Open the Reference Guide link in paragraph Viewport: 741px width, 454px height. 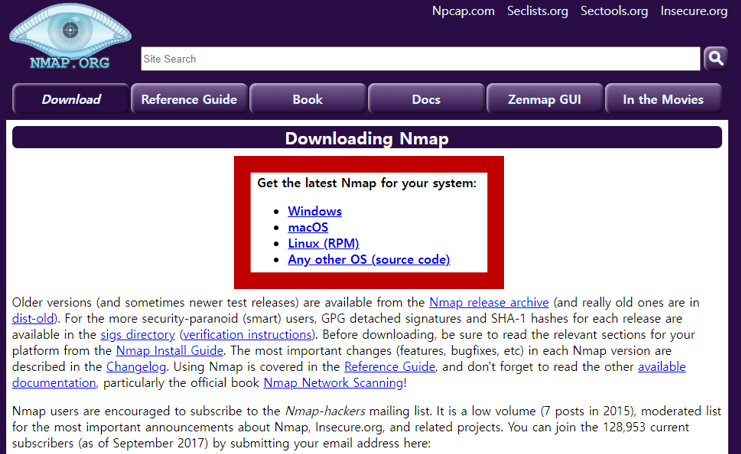tap(389, 367)
